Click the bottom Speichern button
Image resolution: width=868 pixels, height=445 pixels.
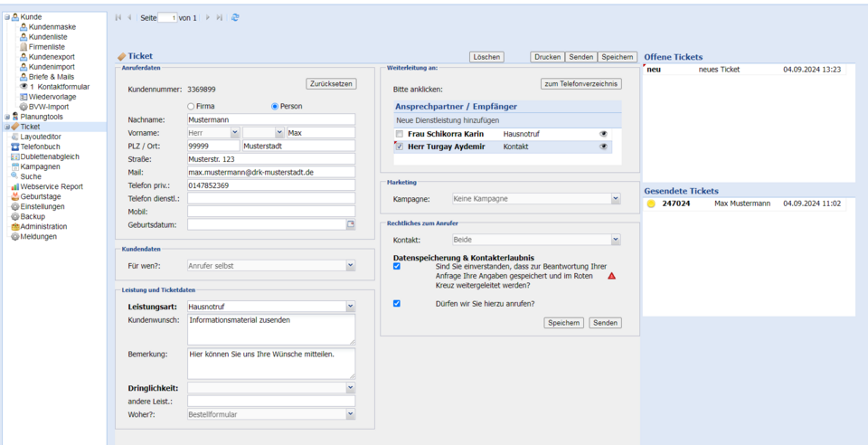tap(563, 323)
